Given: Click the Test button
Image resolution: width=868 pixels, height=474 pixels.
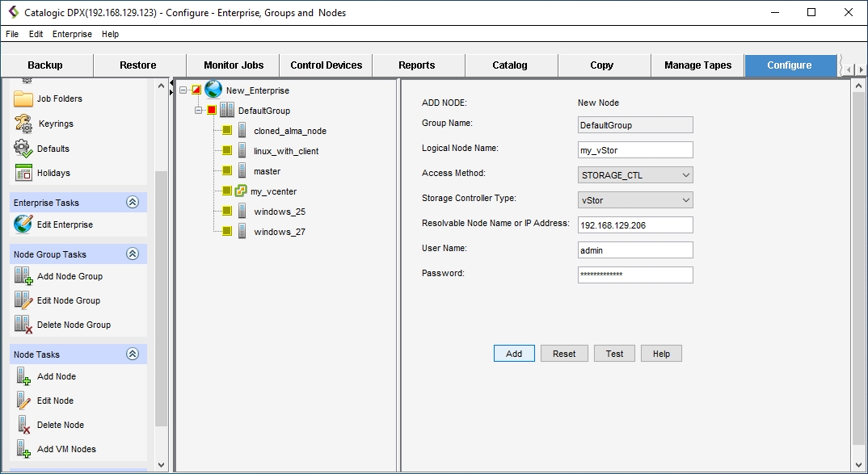Looking at the screenshot, I should (x=614, y=354).
